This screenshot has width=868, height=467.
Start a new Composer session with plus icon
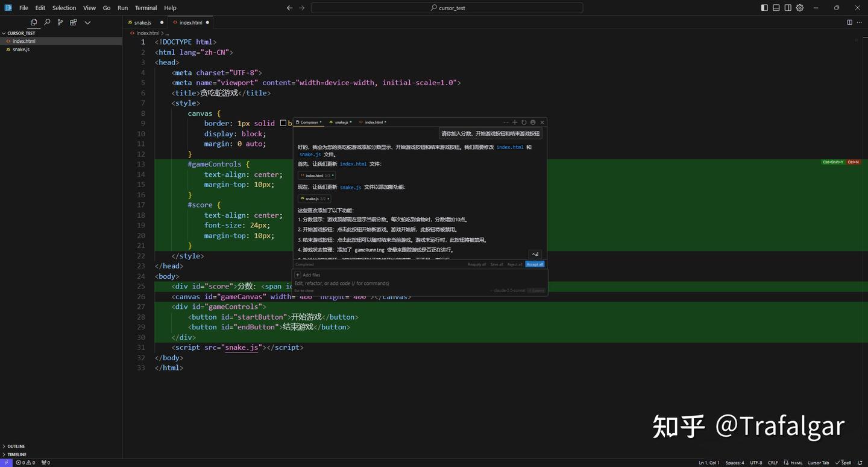[515, 122]
